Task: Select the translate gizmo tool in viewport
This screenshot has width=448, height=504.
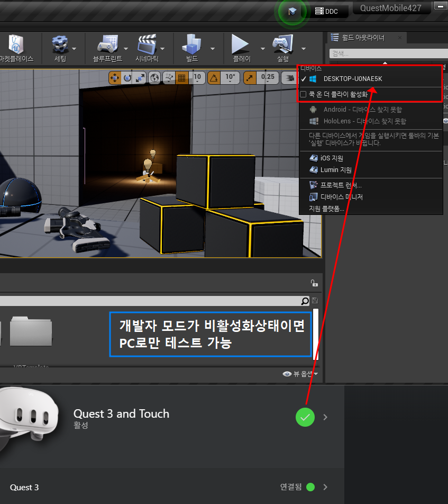Action: pos(115,78)
